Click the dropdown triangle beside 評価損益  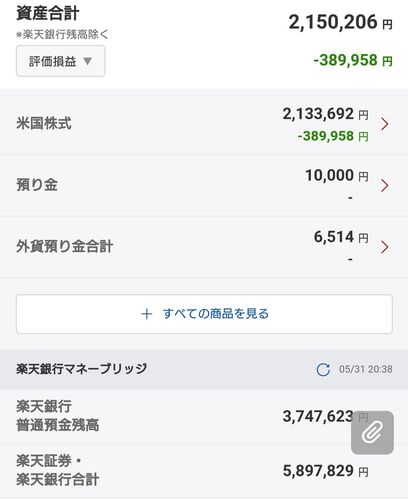coord(87,61)
